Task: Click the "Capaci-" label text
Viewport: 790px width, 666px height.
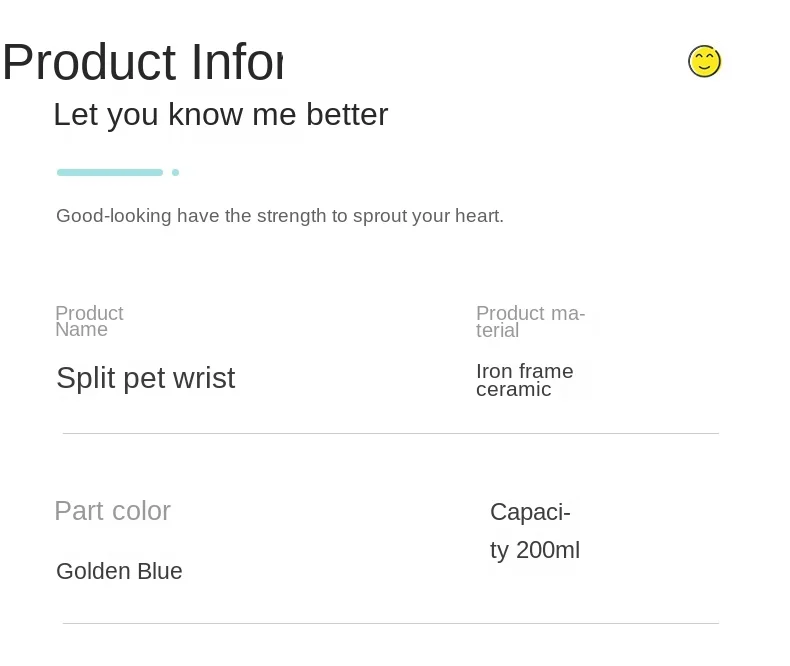Action: 530,513
